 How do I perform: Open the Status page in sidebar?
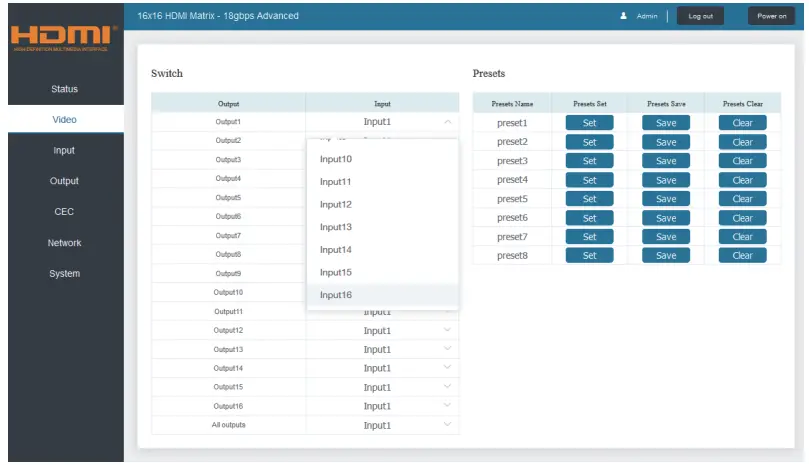(x=65, y=89)
